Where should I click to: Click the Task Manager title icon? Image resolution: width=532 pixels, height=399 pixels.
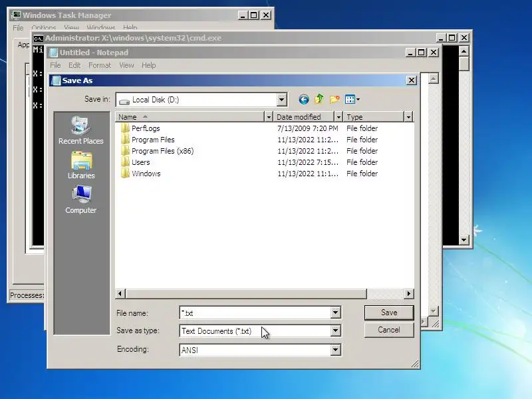15,15
